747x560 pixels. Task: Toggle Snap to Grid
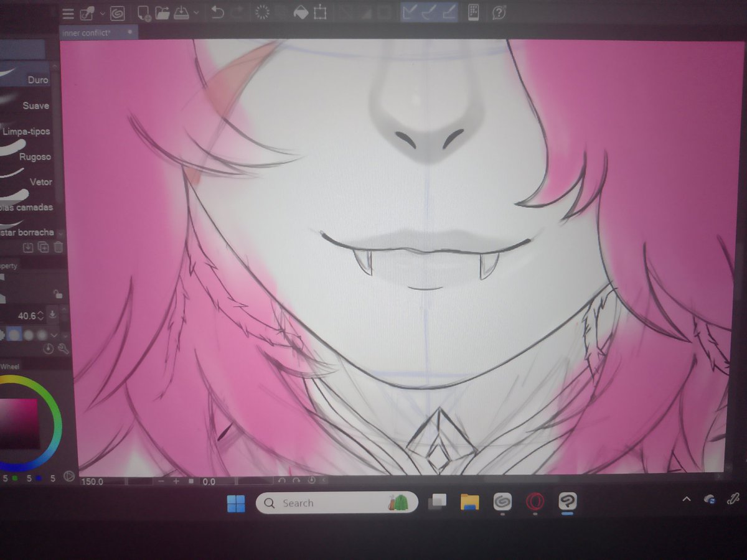(448, 12)
